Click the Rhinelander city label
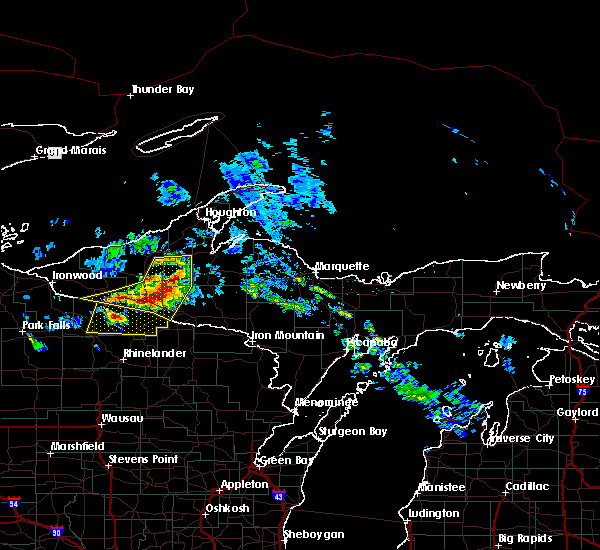 pyautogui.click(x=155, y=353)
